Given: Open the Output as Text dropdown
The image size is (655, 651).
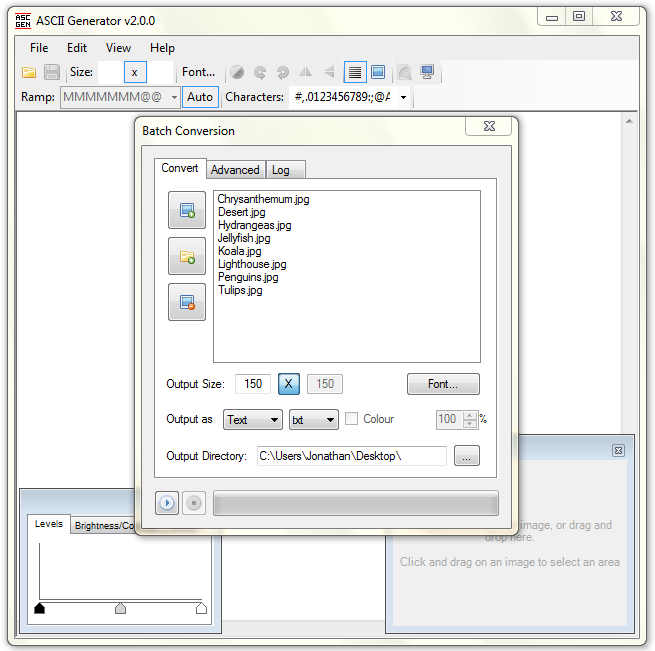Looking at the screenshot, I should pyautogui.click(x=252, y=420).
